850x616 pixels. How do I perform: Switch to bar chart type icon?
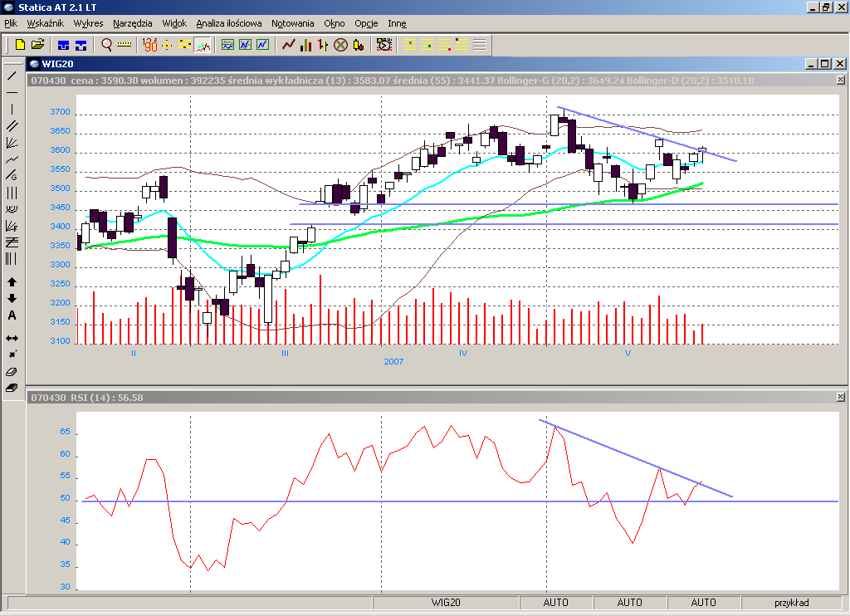(306, 45)
